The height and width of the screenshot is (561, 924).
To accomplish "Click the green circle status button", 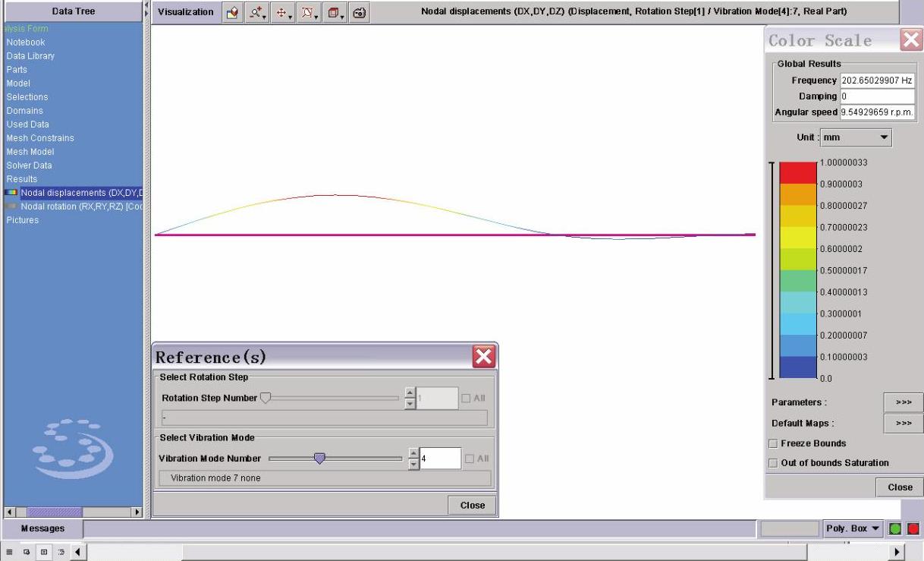I will 897,528.
